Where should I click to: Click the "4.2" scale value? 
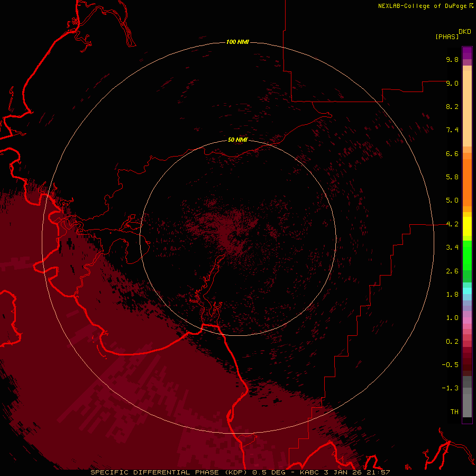(452, 224)
